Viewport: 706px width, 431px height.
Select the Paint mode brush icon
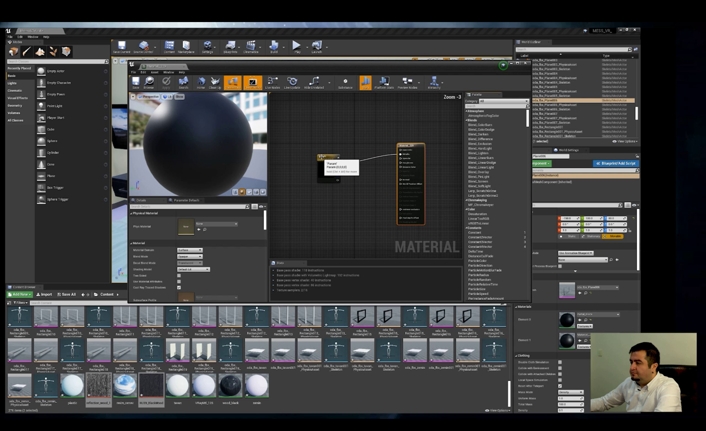click(x=27, y=52)
